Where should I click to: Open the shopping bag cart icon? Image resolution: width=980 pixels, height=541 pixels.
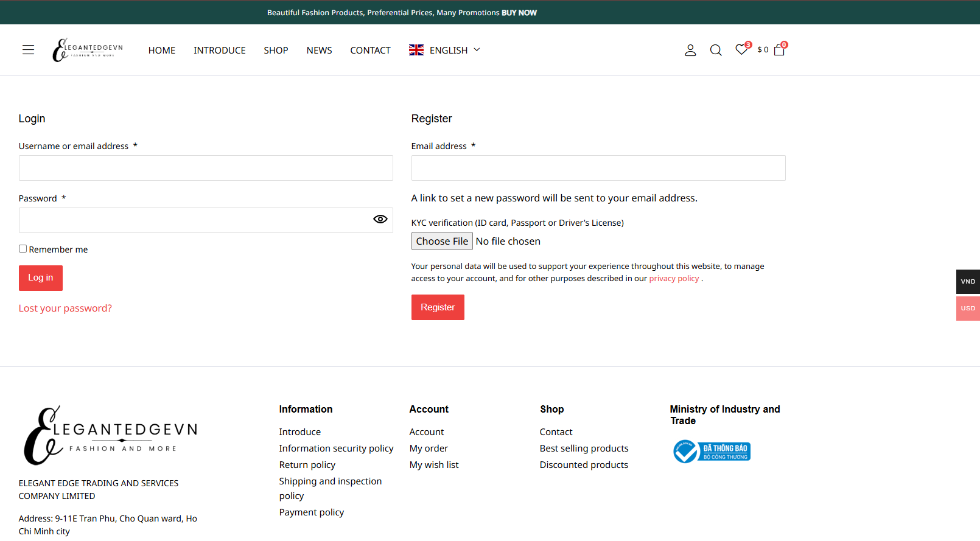779,50
